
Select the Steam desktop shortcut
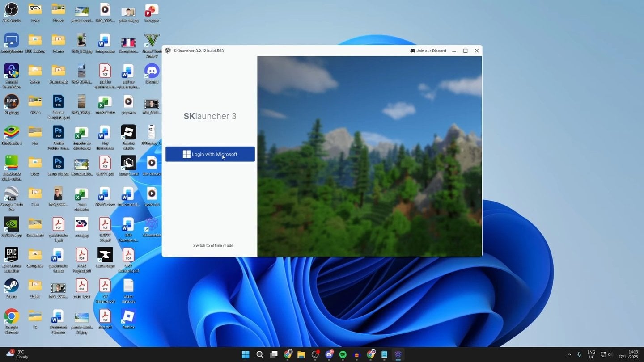click(11, 286)
